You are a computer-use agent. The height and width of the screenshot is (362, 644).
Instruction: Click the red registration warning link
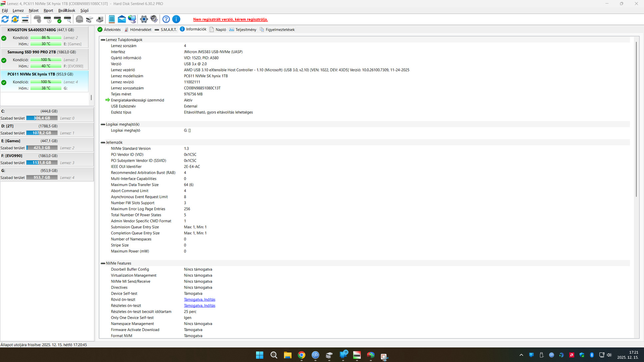click(x=230, y=19)
